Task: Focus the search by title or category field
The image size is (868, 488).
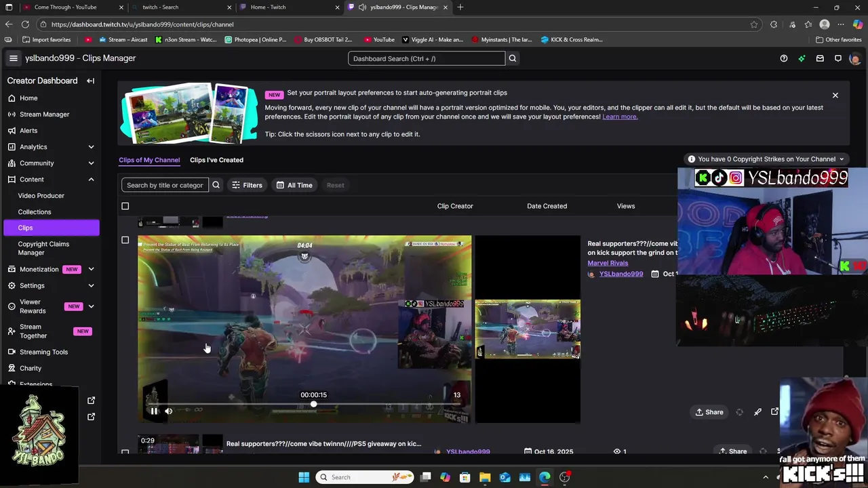Action: click(x=165, y=185)
